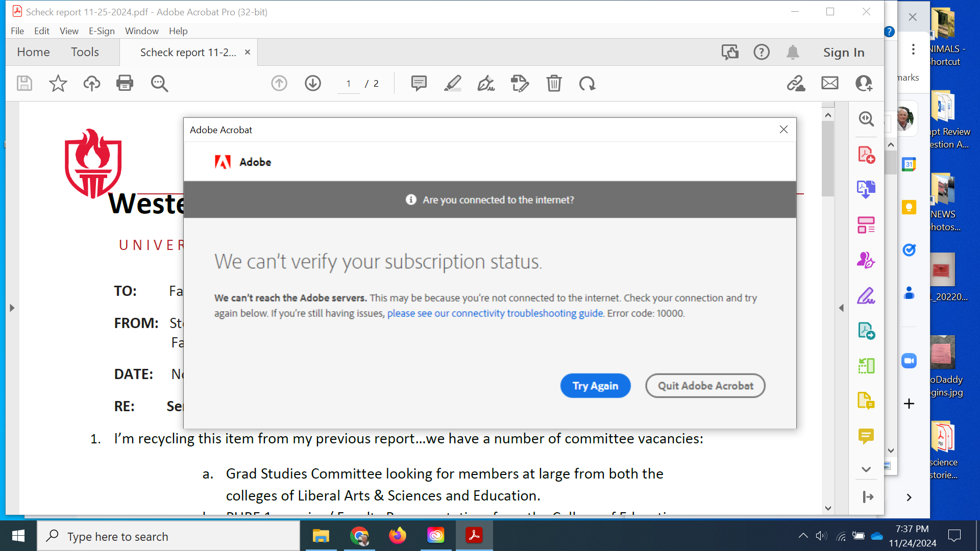Click the Share link icon
980x551 pixels.
click(x=796, y=83)
